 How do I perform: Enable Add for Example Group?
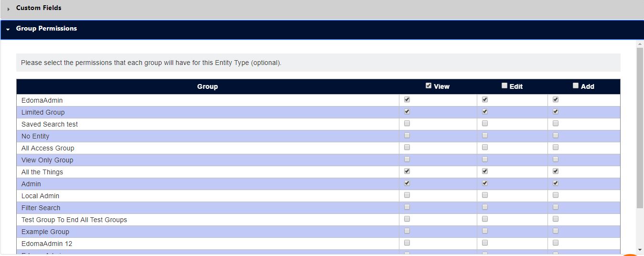(x=556, y=231)
